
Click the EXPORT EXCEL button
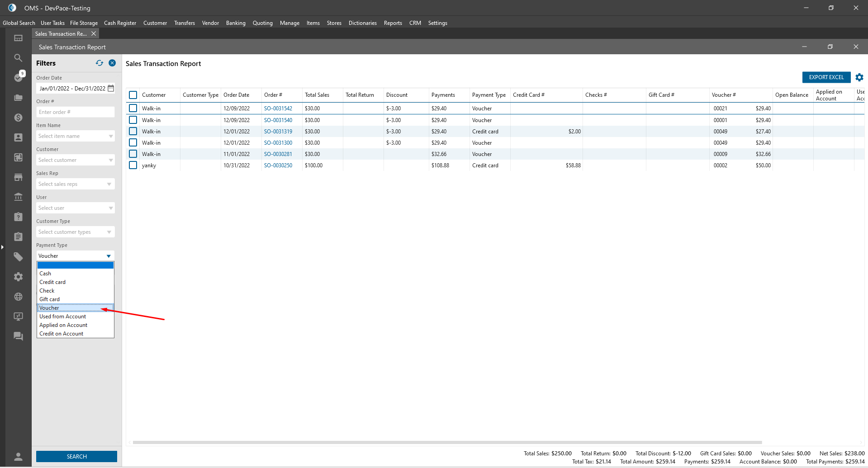coord(826,77)
